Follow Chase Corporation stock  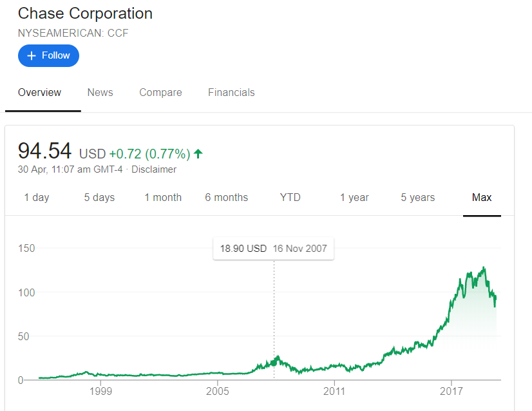click(x=48, y=56)
